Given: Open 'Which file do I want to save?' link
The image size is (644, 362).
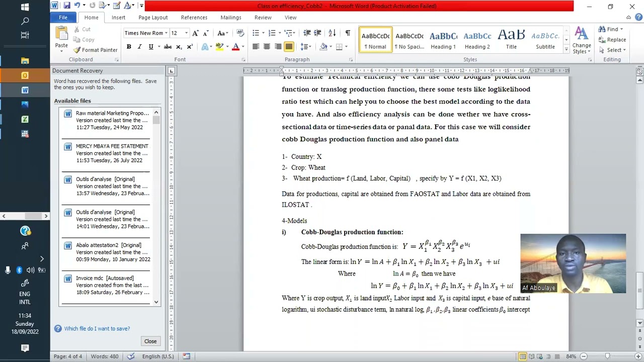Looking at the screenshot, I should click(x=97, y=329).
